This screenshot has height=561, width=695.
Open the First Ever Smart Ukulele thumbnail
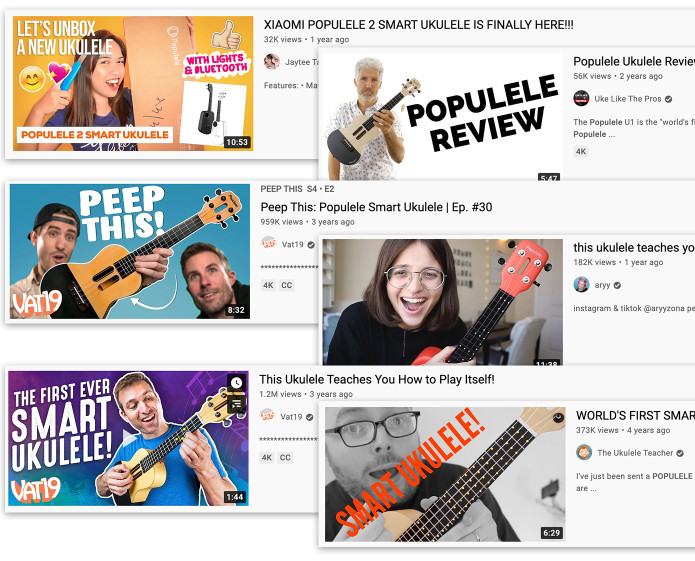point(128,438)
